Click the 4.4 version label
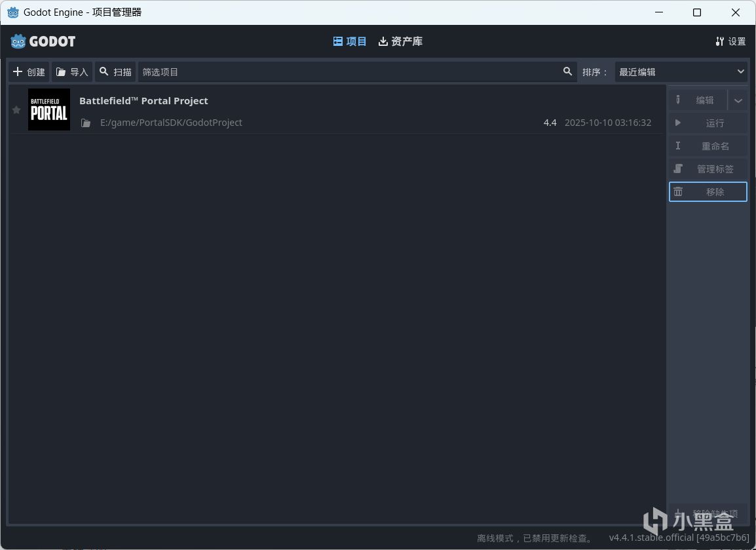756x550 pixels. (550, 123)
